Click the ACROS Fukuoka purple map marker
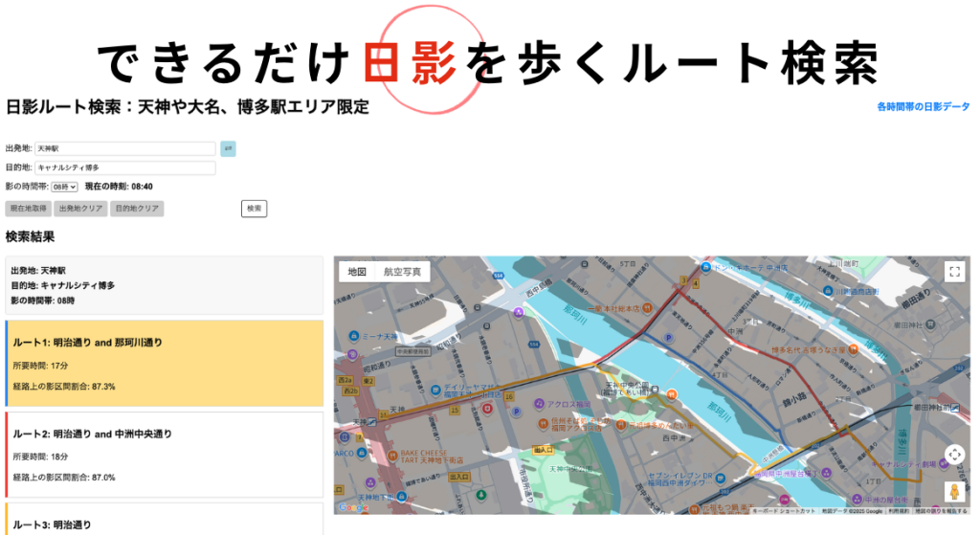This screenshot has height=535, width=980. pos(539,404)
